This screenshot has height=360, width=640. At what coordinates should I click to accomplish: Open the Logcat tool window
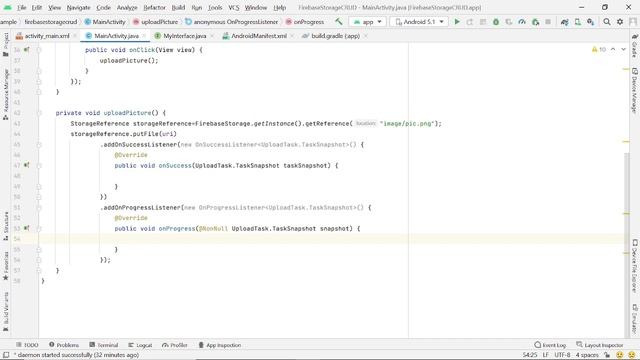click(140, 345)
